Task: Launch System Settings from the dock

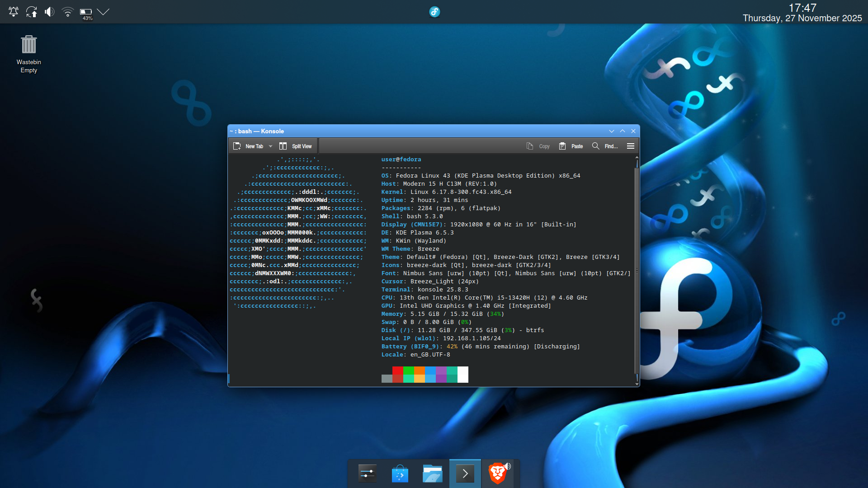Action: [x=368, y=474]
